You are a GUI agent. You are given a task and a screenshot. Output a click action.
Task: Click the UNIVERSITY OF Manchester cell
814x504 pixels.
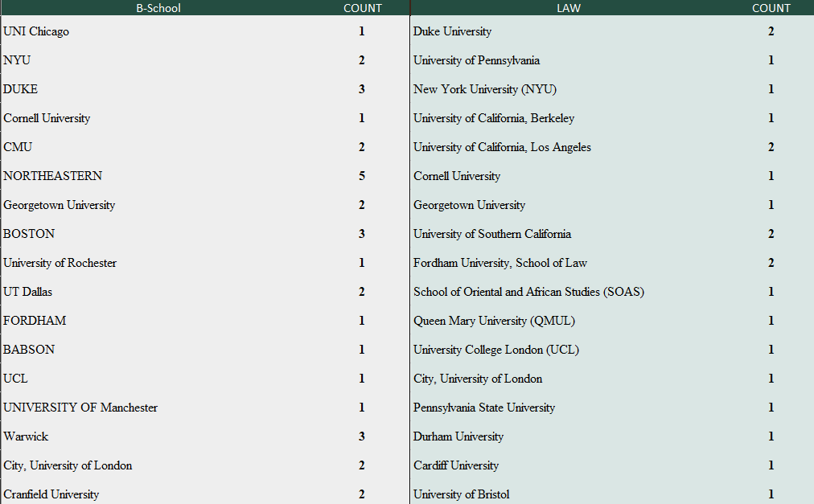[80, 408]
